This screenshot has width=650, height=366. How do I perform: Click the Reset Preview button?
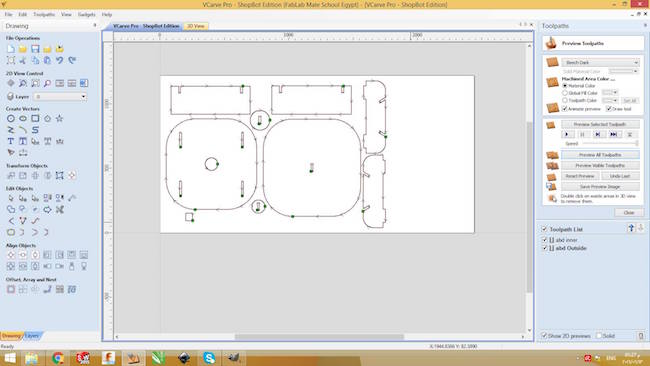[580, 176]
